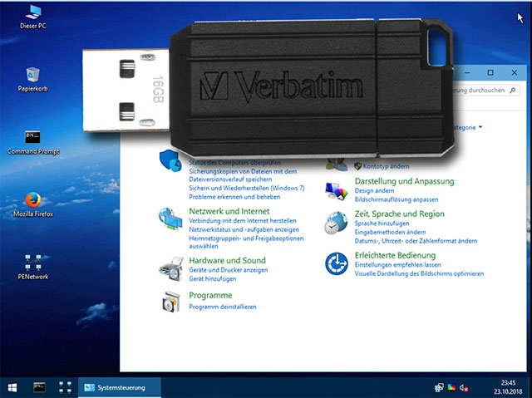532x398 pixels.
Task: Open Darstellung und Anpassung category
Action: pos(405,181)
